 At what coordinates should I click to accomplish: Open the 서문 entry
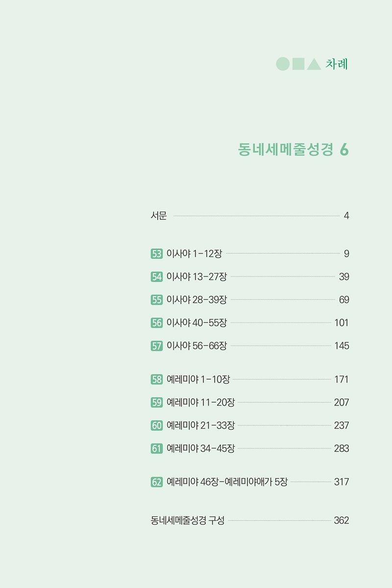pos(250,216)
